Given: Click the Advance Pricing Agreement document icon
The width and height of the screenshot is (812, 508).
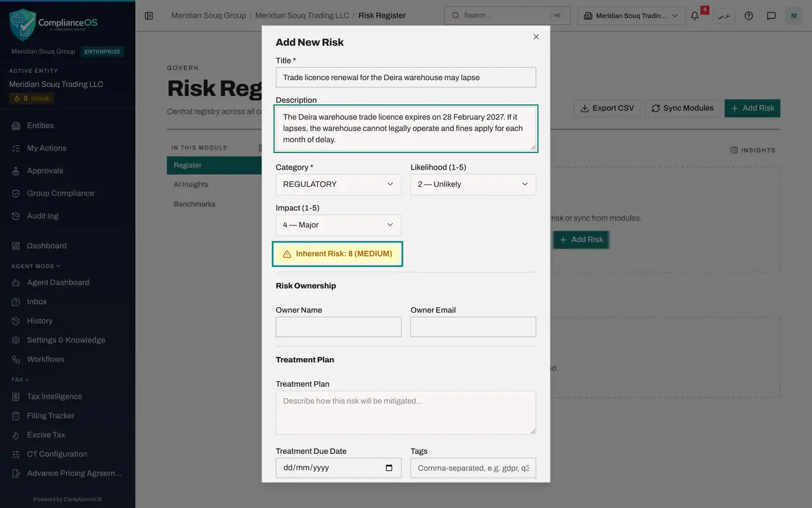Looking at the screenshot, I should 16,473.
